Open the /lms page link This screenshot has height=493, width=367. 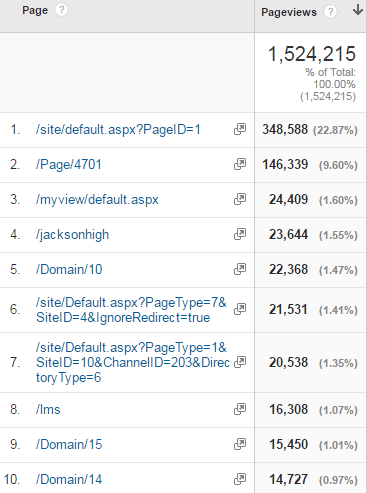[48, 409]
